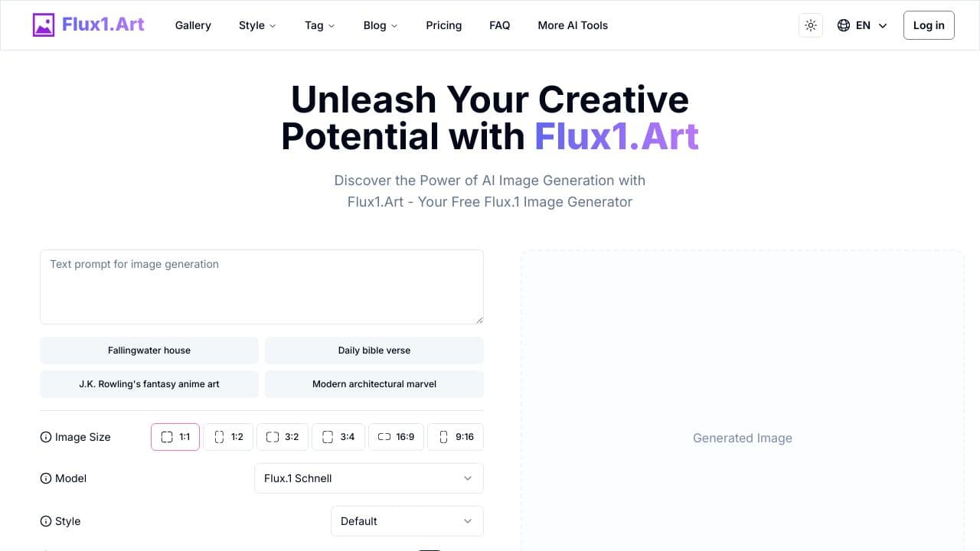This screenshot has height=551, width=980.
Task: Select the 1:2 image size option
Action: [x=228, y=437]
